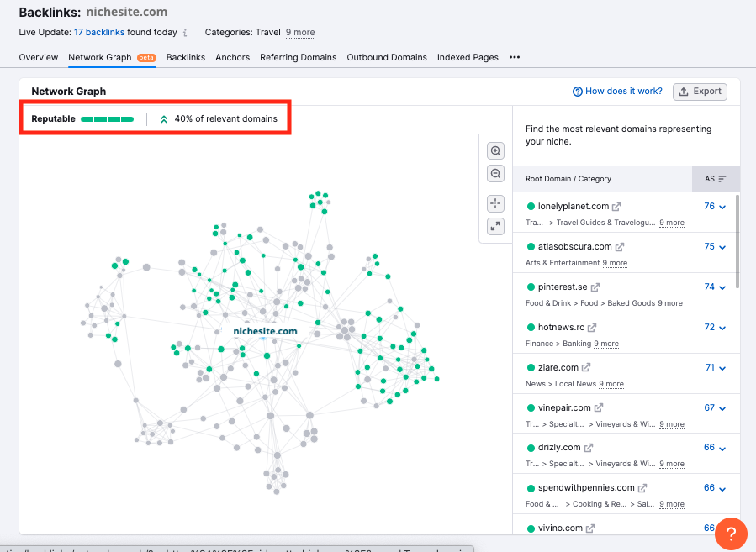Expand graph to fullscreen

[496, 226]
